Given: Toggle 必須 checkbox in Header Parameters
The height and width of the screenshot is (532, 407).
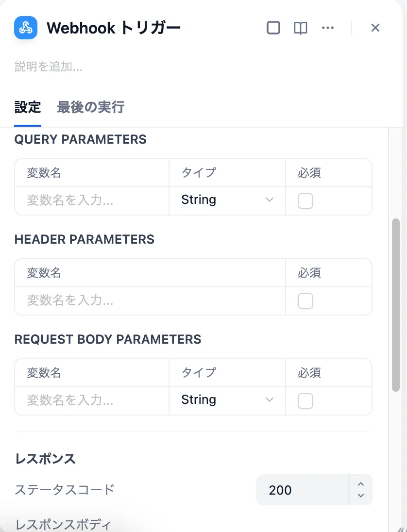Looking at the screenshot, I should tap(305, 301).
